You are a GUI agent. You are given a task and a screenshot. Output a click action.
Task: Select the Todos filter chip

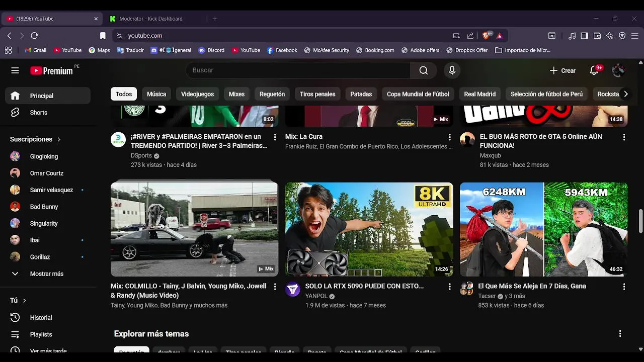124,94
